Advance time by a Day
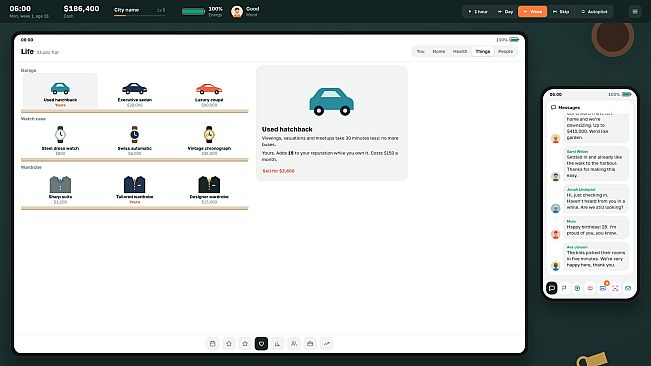Screen dimensions: 651x366 pyautogui.click(x=505, y=12)
